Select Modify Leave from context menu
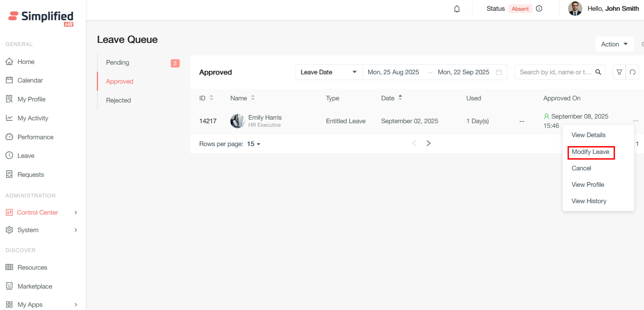This screenshot has height=310, width=644. [590, 152]
